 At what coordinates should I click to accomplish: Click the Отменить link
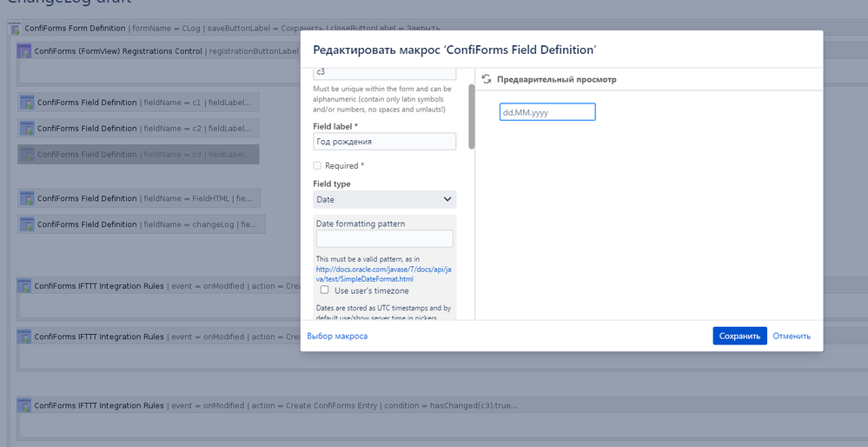tap(792, 336)
